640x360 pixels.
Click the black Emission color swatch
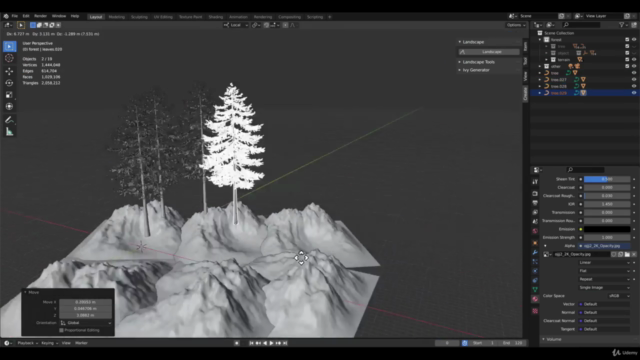[x=607, y=229]
